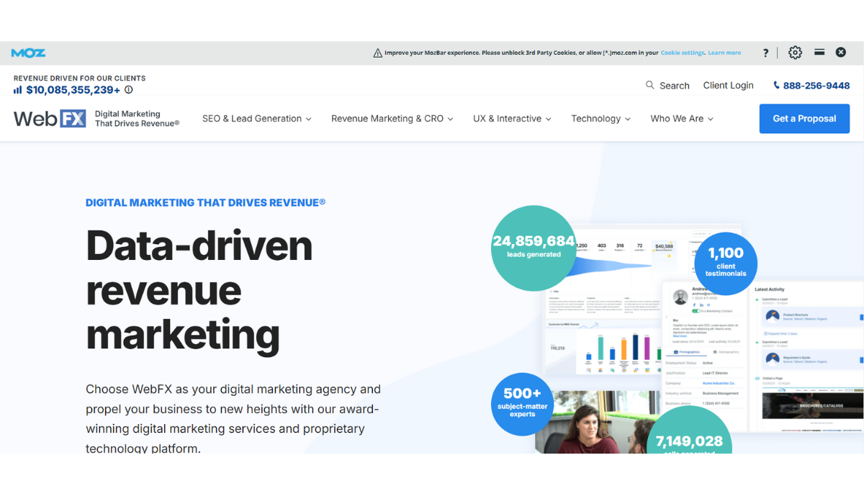864x504 pixels.
Task: Open Client Login
Action: 728,85
